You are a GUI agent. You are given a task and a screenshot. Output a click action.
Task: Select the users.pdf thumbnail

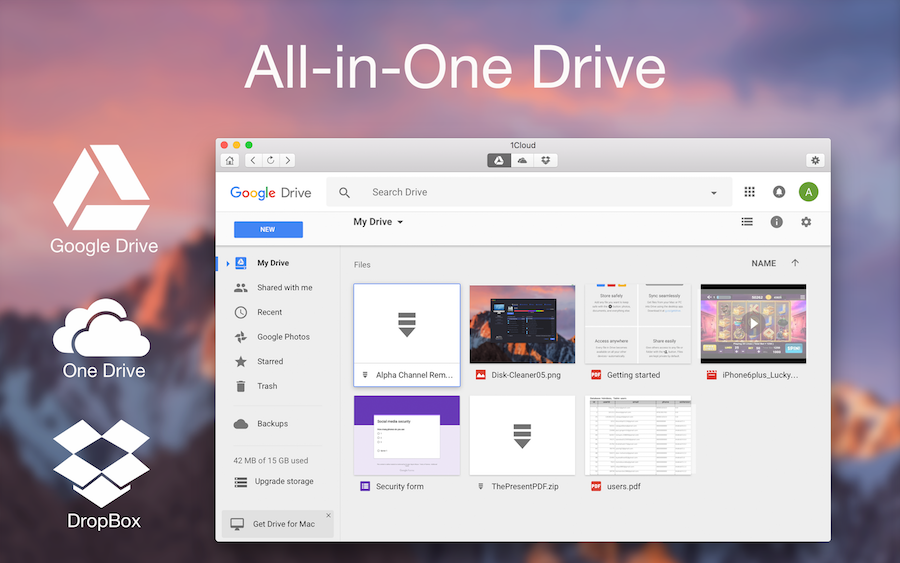[x=638, y=436]
